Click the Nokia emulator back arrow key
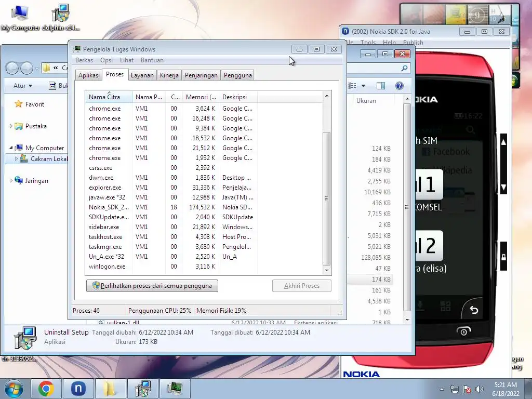 pyautogui.click(x=474, y=310)
